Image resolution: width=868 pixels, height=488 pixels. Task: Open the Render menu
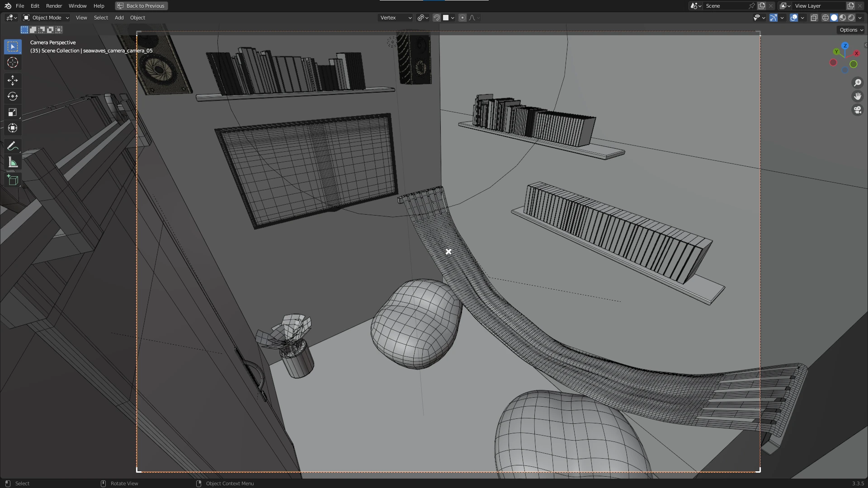tap(54, 6)
